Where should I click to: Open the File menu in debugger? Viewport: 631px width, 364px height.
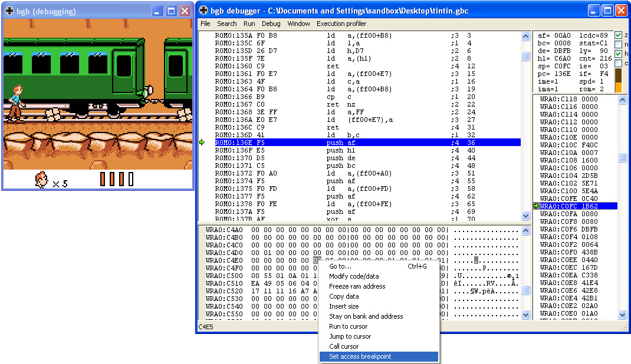[x=205, y=24]
